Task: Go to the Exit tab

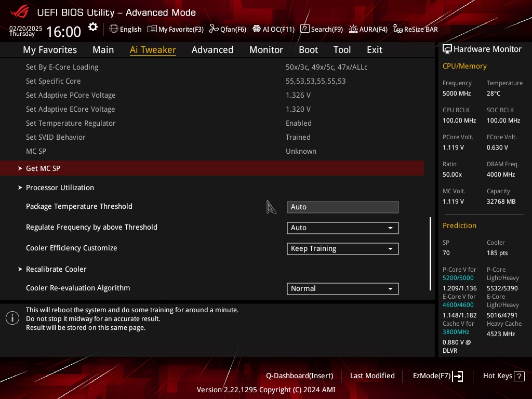Action: pyautogui.click(x=375, y=49)
